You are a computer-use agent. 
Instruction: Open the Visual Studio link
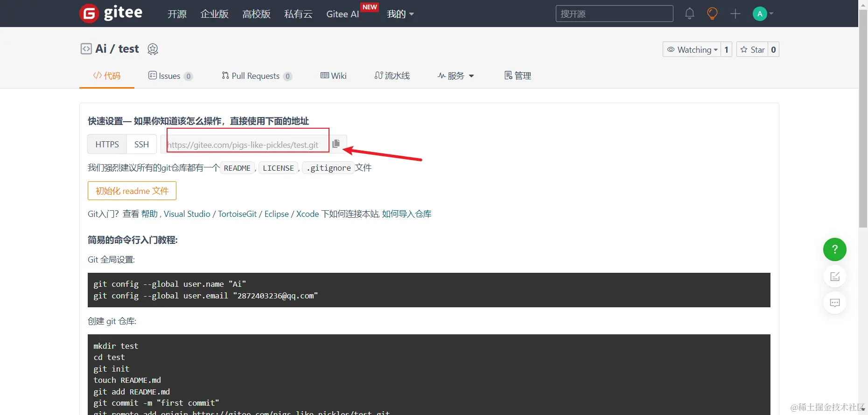(187, 214)
